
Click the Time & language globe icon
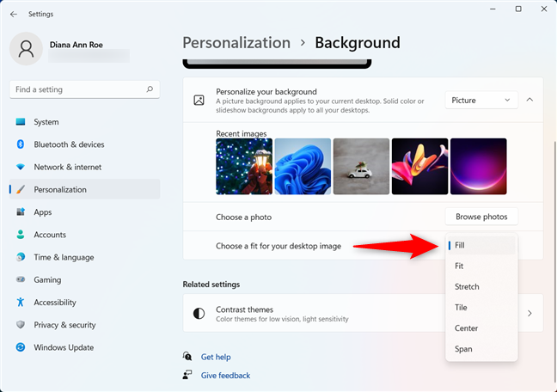(21, 257)
